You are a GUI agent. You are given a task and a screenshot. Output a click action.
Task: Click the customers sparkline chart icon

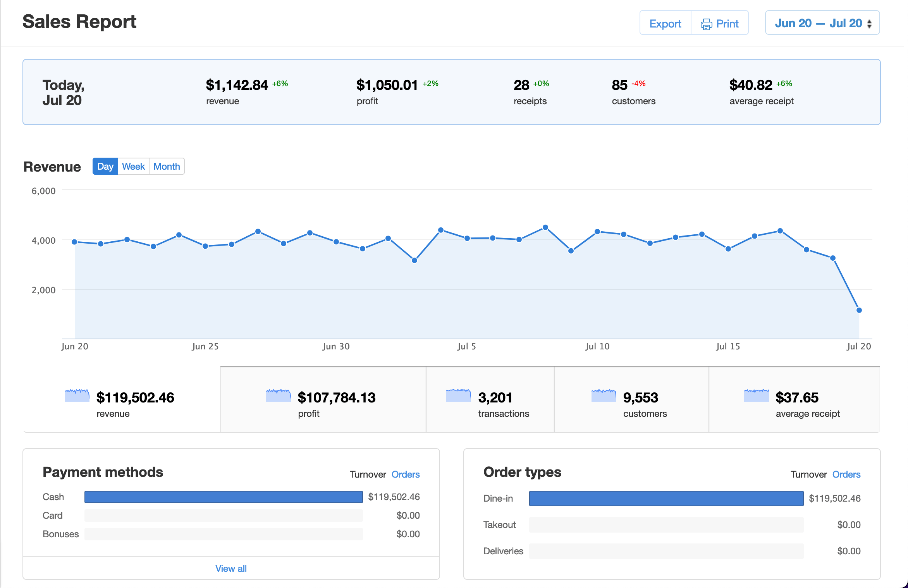604,395
